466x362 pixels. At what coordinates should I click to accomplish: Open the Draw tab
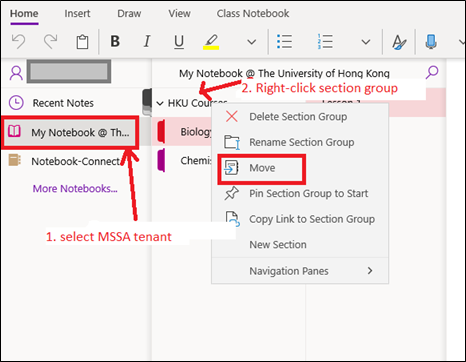[x=129, y=14]
